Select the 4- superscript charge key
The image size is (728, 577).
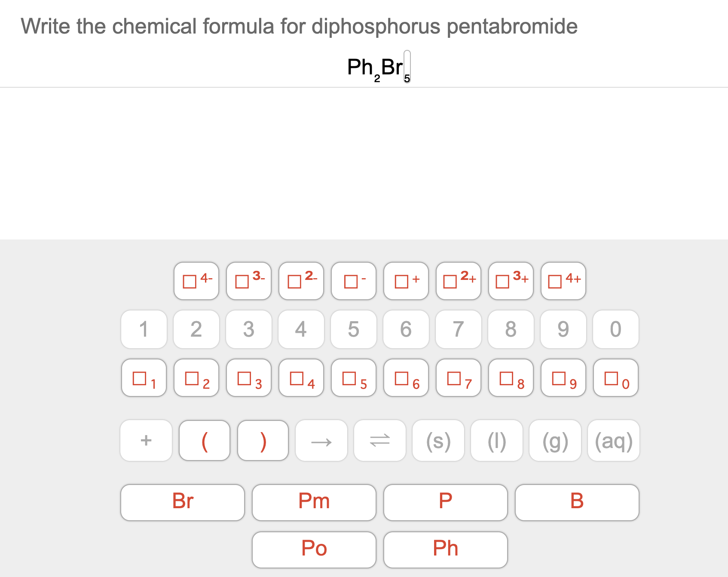pyautogui.click(x=196, y=281)
